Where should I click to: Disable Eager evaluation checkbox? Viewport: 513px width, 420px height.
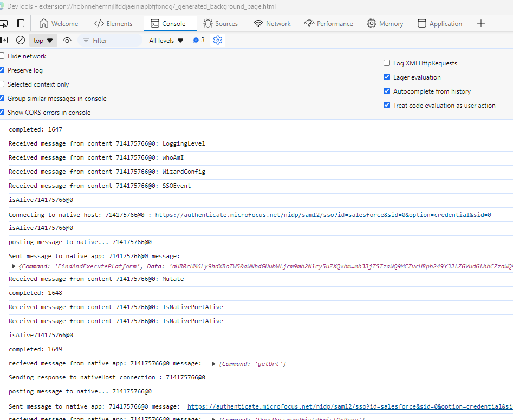[387, 77]
